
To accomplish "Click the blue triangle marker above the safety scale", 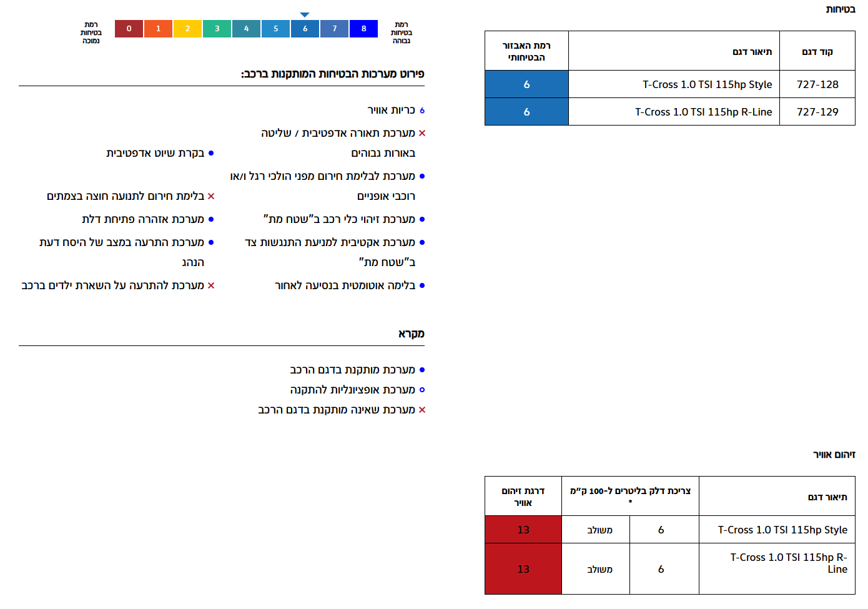I will point(305,14).
